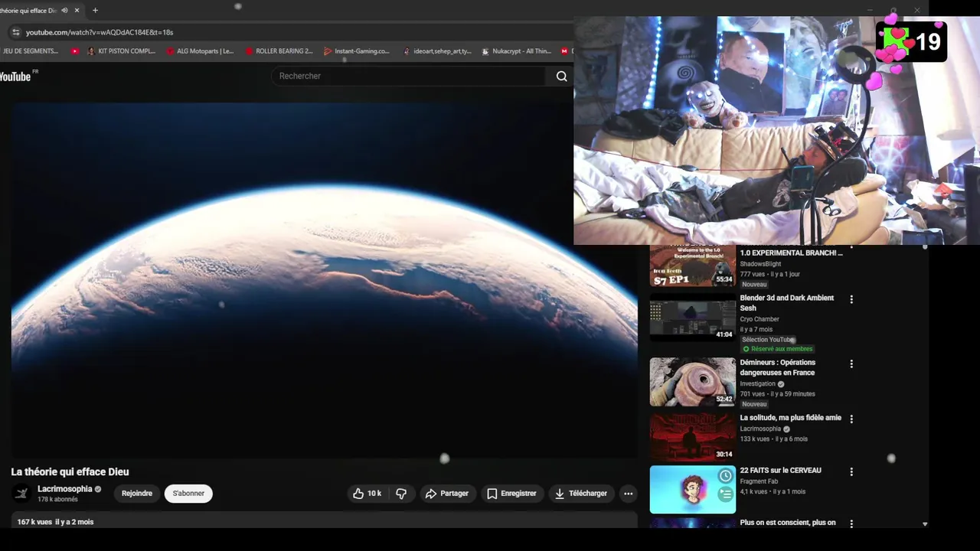The height and width of the screenshot is (551, 980).
Task: Open the options menu for La solitude, ma plus fidèle amie
Action: [x=851, y=419]
